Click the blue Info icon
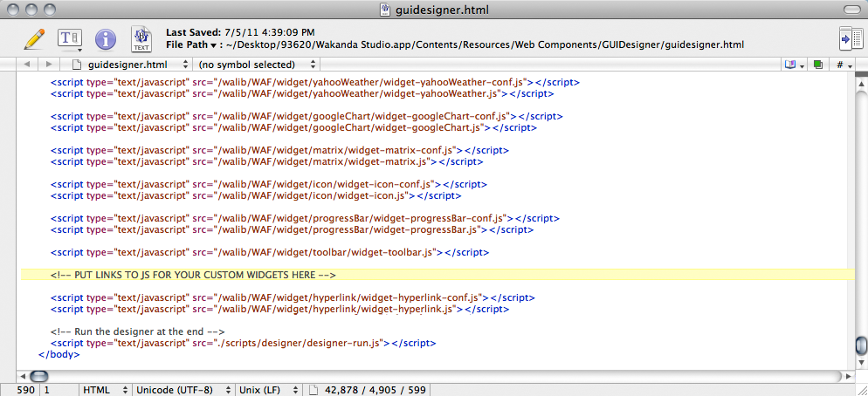This screenshot has width=868, height=396. point(105,39)
